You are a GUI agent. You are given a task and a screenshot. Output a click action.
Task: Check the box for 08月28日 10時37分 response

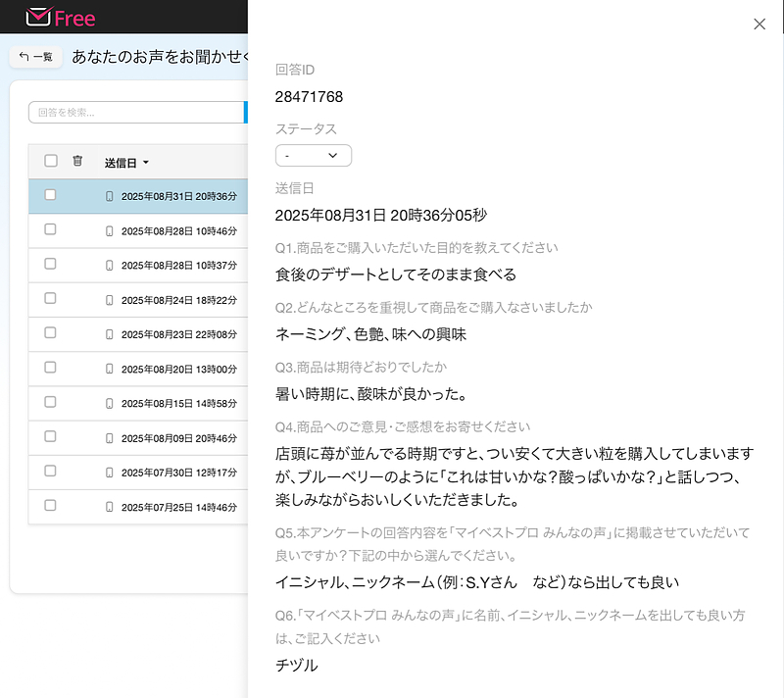point(51,265)
